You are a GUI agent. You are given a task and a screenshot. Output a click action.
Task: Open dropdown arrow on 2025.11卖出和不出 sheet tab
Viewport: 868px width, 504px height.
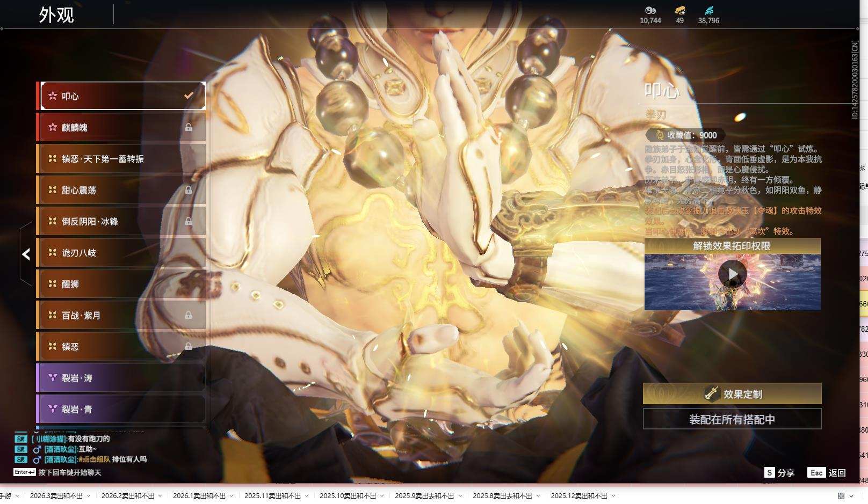(x=307, y=496)
